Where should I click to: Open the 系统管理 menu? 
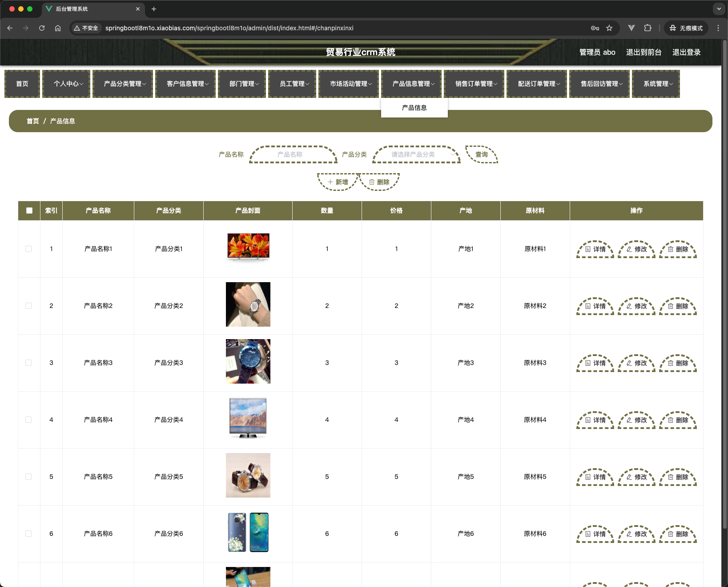click(x=656, y=84)
